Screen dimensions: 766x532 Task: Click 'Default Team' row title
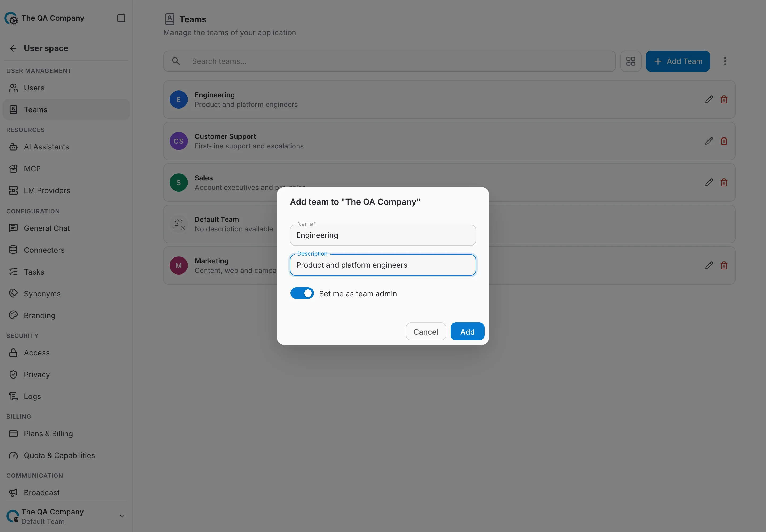[x=217, y=219]
